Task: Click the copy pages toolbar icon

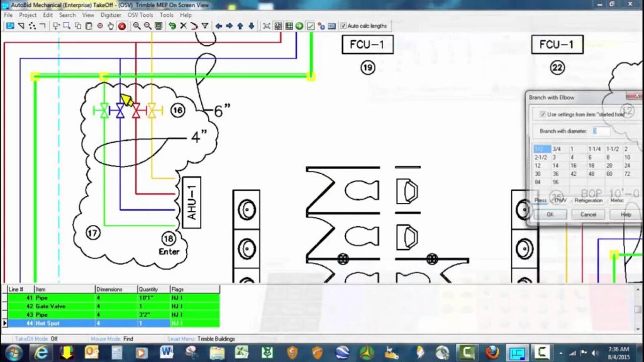Action: click(x=78, y=26)
